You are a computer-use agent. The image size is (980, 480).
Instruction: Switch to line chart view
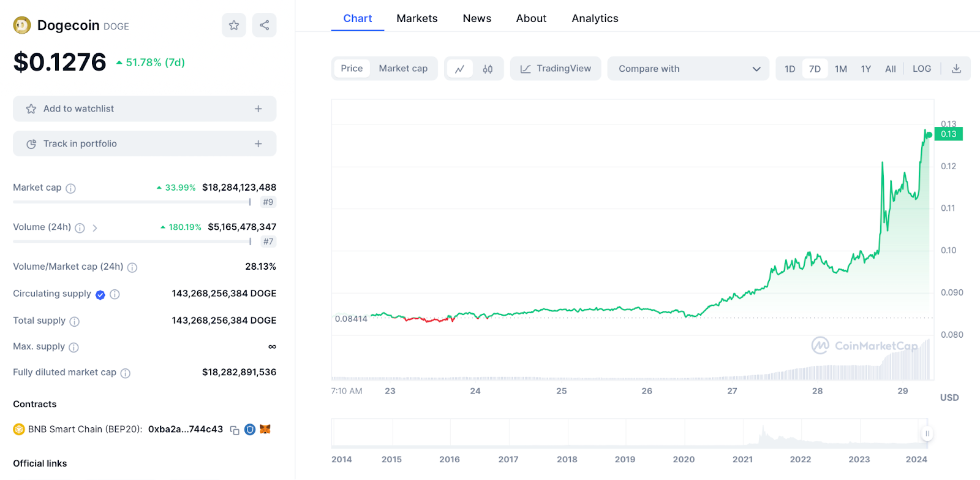pos(460,69)
